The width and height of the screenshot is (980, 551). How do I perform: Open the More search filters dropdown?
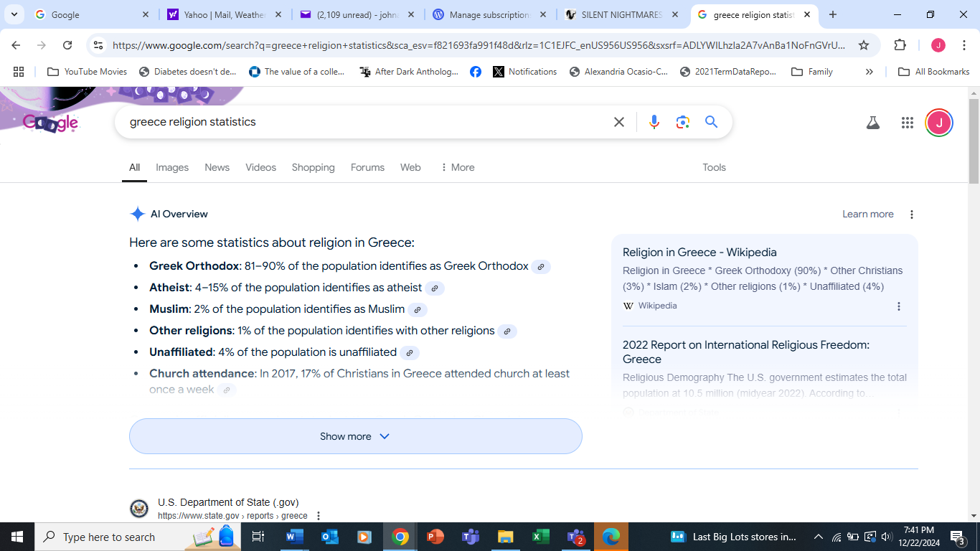(457, 167)
